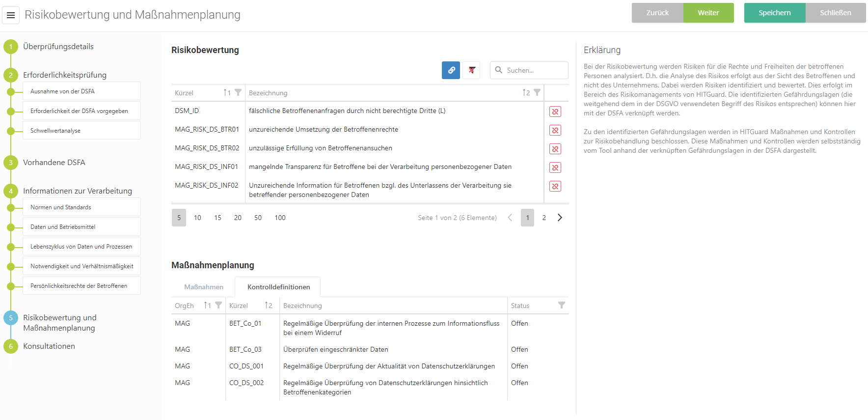Jump to step 6 Konsultationen
The image size is (868, 420).
point(49,346)
